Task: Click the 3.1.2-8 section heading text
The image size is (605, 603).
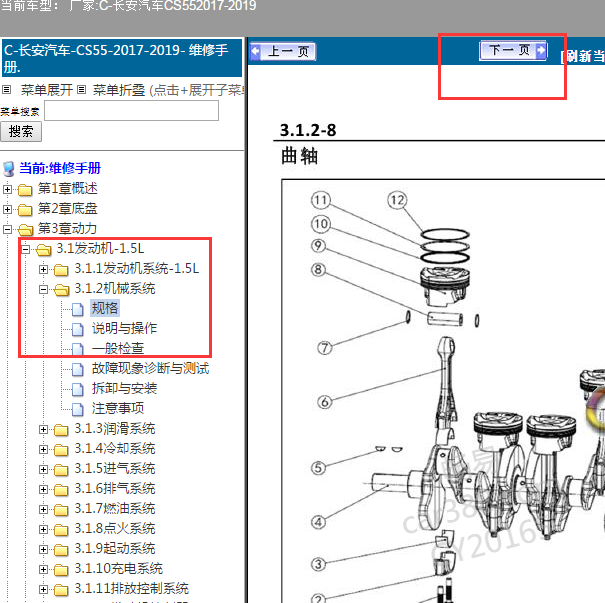Action: [x=308, y=130]
